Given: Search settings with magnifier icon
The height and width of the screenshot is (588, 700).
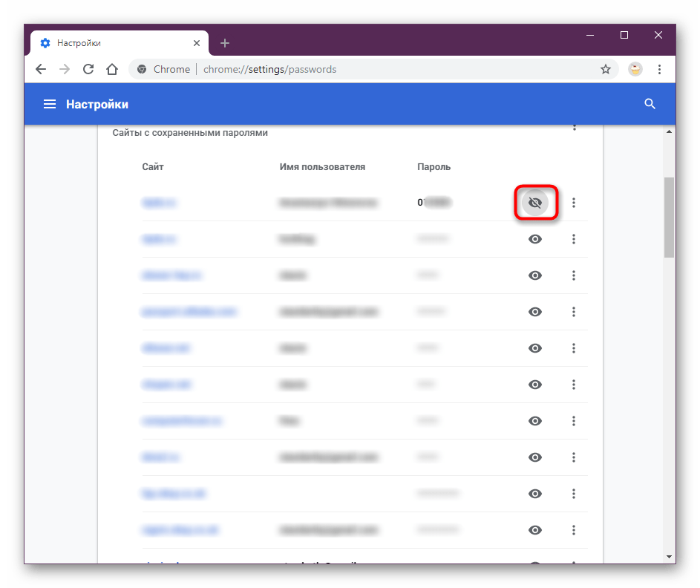Looking at the screenshot, I should [x=650, y=104].
